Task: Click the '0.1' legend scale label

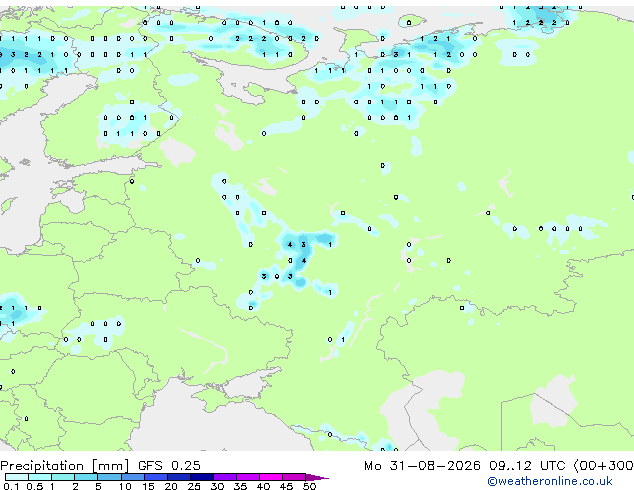Action: pyautogui.click(x=11, y=486)
